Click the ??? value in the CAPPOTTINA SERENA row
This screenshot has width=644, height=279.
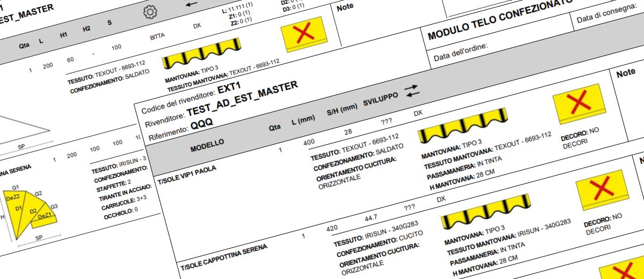[409, 207]
